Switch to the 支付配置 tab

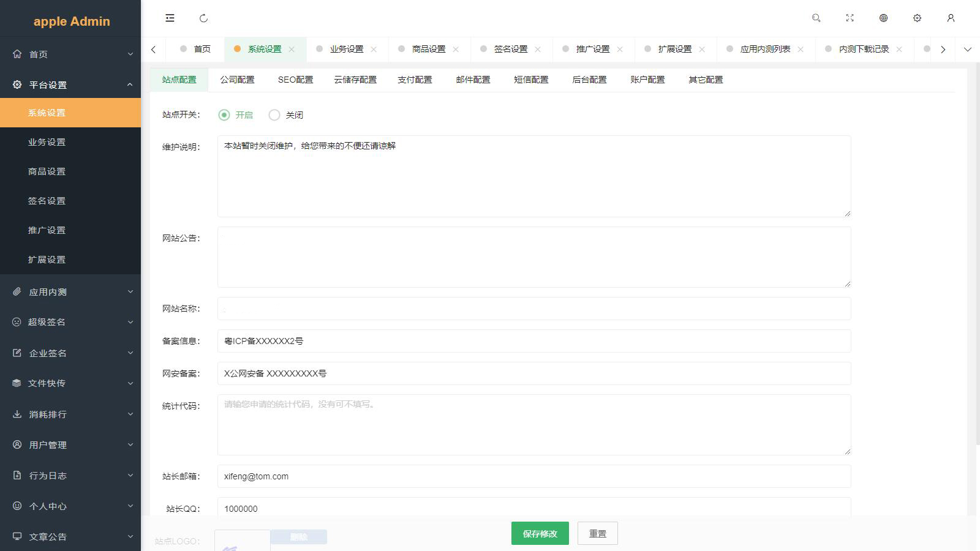415,80
